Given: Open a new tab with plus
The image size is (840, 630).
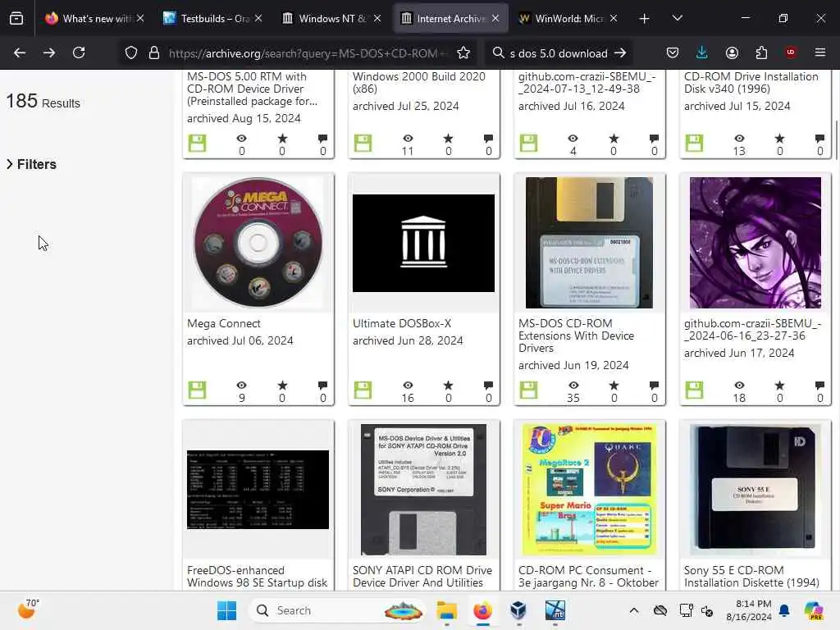Looking at the screenshot, I should tap(645, 19).
